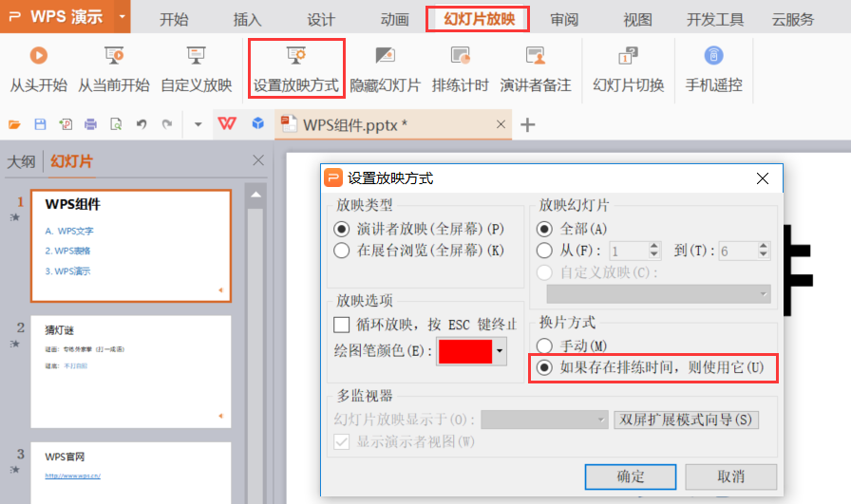Switch side panel to 幻灯片 tab
This screenshot has height=504, width=851.
coord(71,161)
